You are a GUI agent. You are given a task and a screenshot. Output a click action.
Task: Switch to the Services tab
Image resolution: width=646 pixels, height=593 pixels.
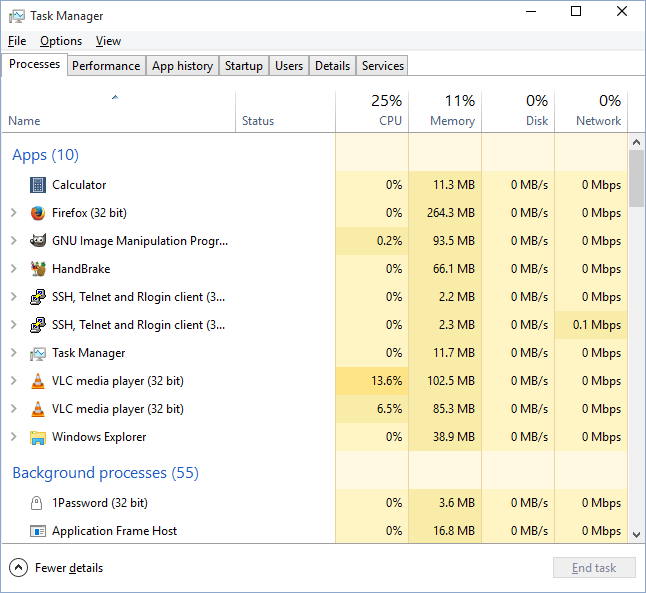pyautogui.click(x=383, y=66)
